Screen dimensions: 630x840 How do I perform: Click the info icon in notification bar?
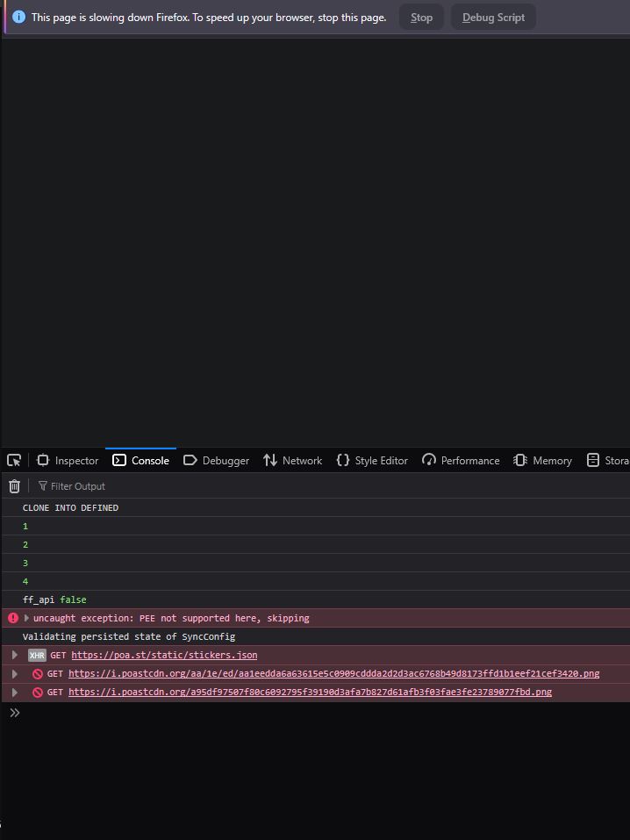[x=18, y=18]
